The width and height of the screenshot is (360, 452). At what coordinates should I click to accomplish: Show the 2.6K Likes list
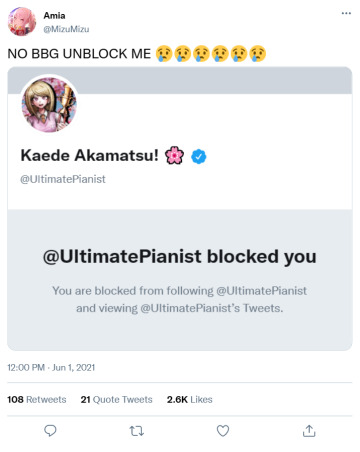pos(190,399)
